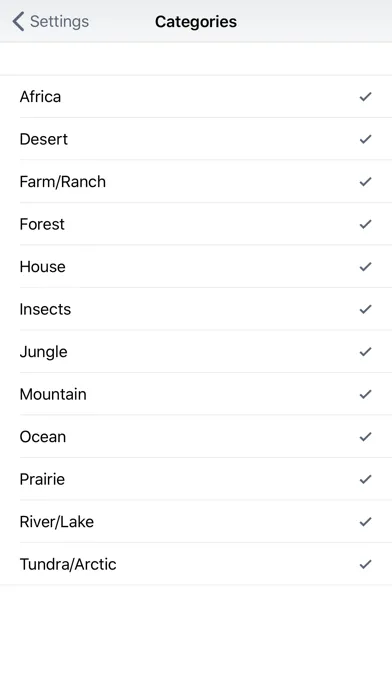
Task: Tap the Insects checkmark icon
Action: pos(365,309)
